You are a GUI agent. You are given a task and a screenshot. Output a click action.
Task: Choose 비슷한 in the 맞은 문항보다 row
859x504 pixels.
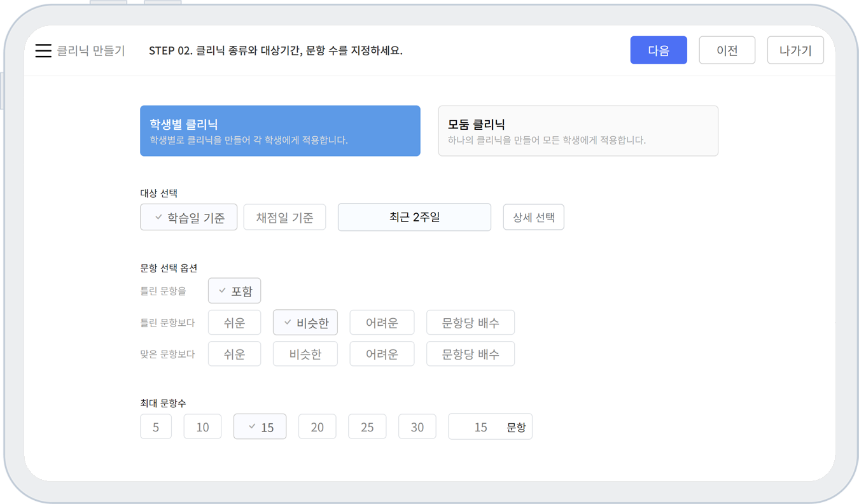[305, 354]
